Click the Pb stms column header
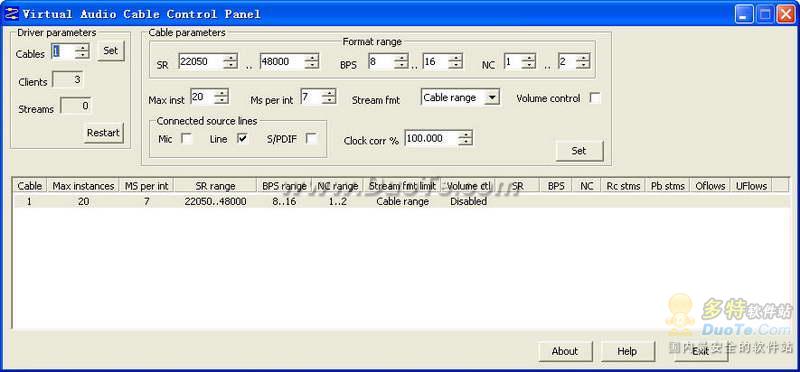The image size is (800, 372). (x=667, y=186)
